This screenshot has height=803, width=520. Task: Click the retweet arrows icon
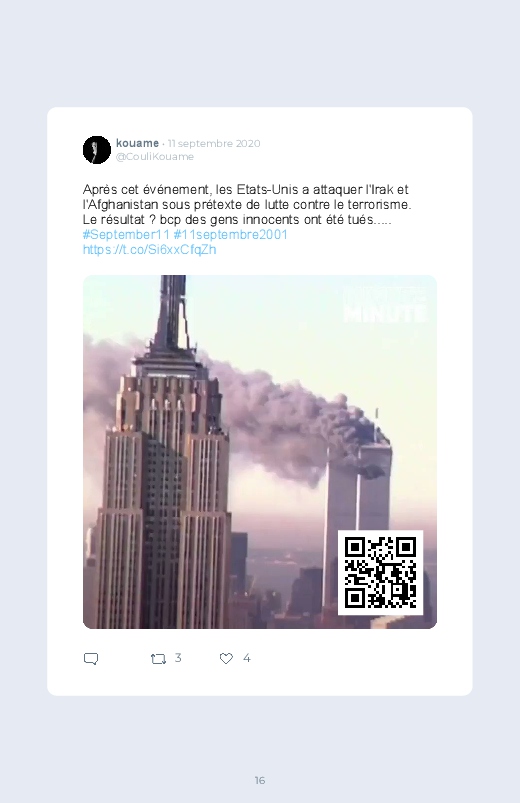pyautogui.click(x=158, y=659)
